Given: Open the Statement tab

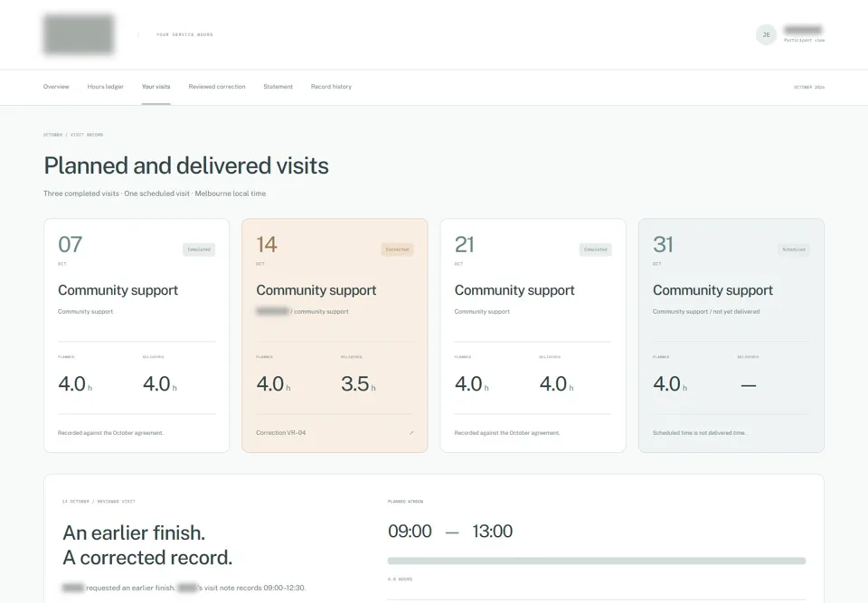Looking at the screenshot, I should 278,87.
